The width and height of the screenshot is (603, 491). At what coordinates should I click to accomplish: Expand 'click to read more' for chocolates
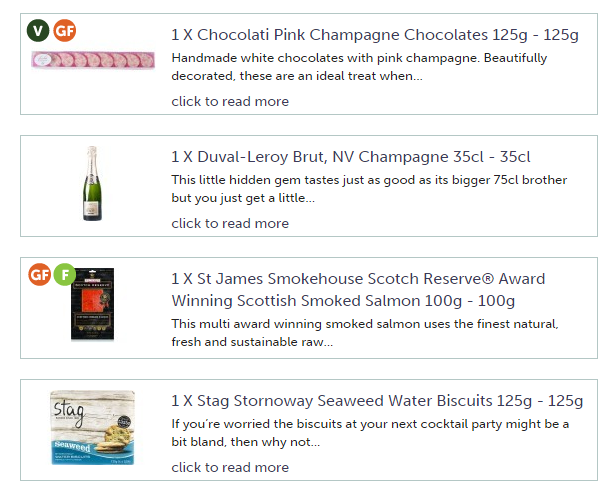point(230,101)
